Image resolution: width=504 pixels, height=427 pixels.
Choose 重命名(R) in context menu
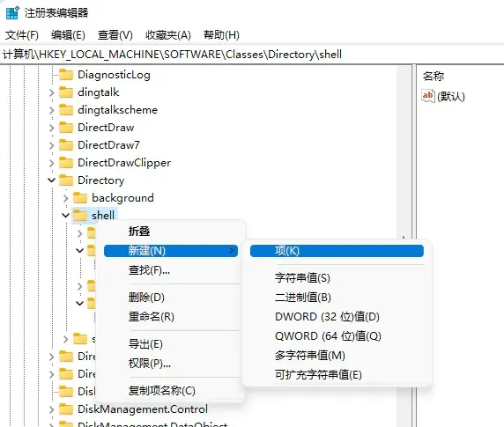[171, 317]
